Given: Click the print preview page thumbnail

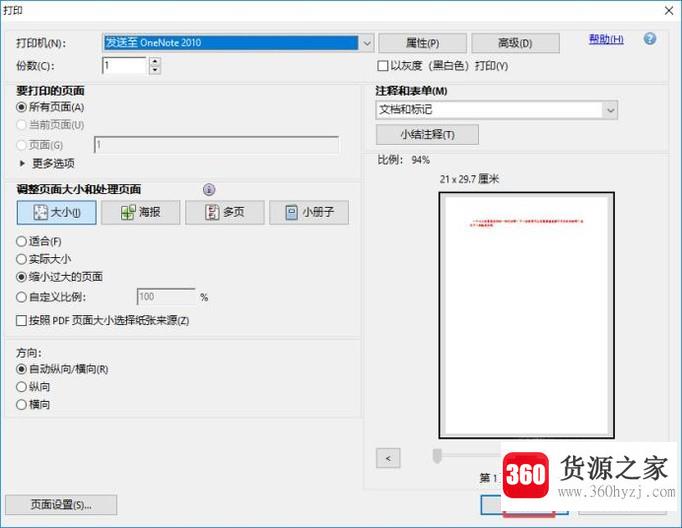Looking at the screenshot, I should click(526, 315).
